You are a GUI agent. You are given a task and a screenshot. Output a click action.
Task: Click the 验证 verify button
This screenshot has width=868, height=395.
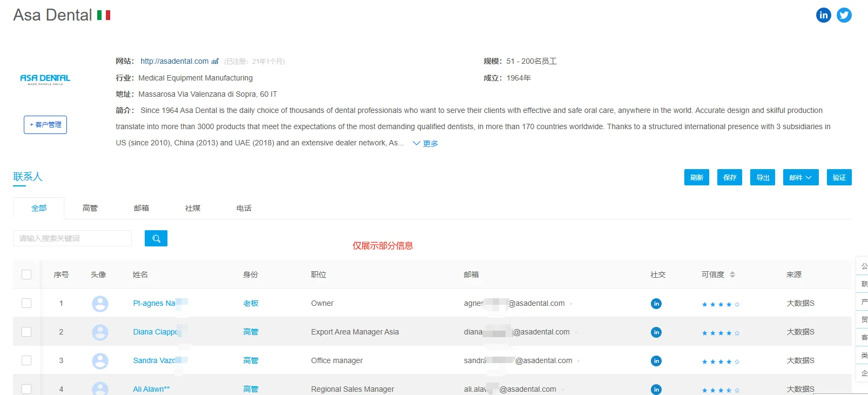pos(839,177)
